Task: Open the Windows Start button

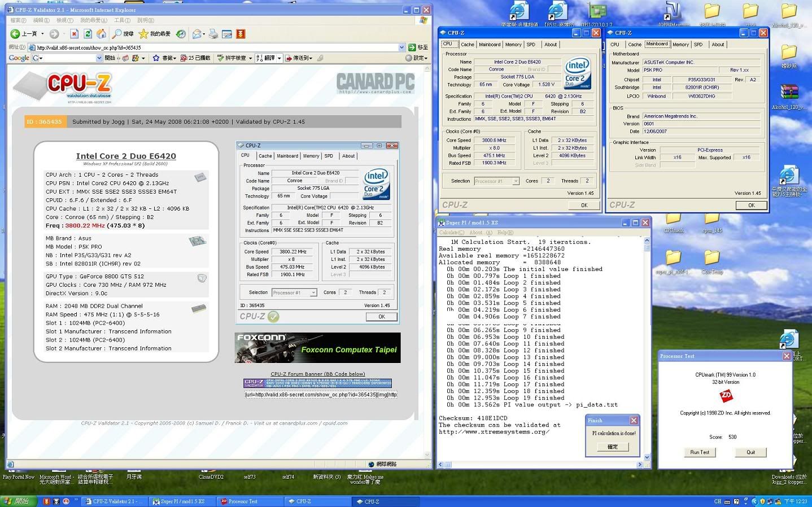Action: [x=18, y=501]
